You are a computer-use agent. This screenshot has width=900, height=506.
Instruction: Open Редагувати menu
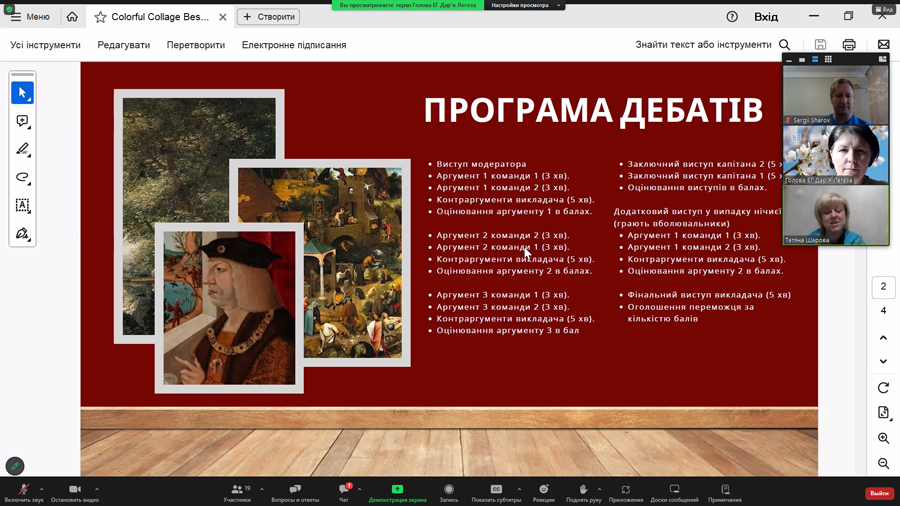coord(123,45)
